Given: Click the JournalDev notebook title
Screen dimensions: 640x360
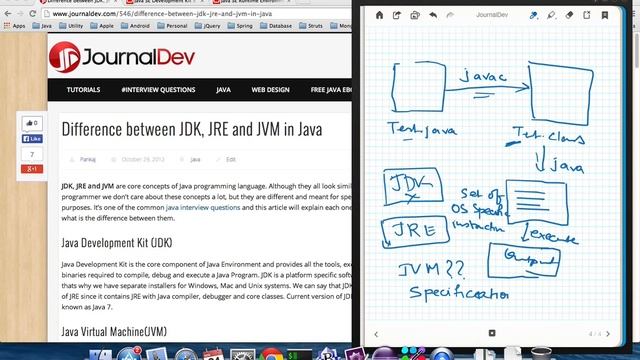Looking at the screenshot, I should click(492, 15).
